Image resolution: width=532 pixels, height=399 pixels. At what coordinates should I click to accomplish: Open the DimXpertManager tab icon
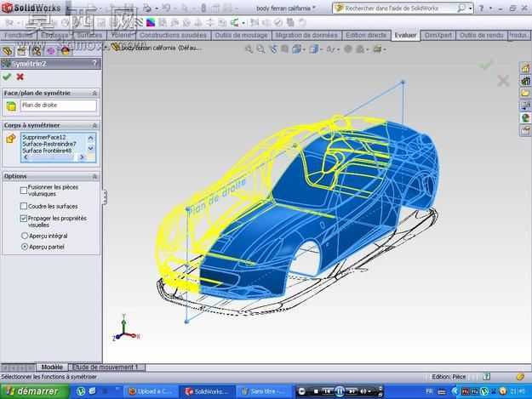51,51
